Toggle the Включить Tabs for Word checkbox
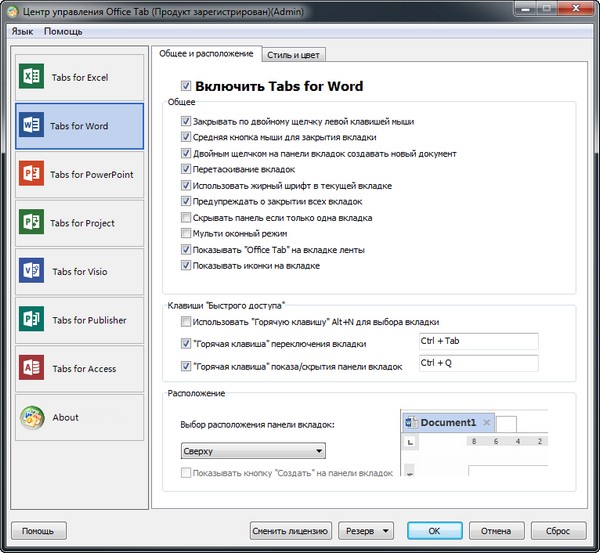The image size is (600, 553). (x=186, y=86)
